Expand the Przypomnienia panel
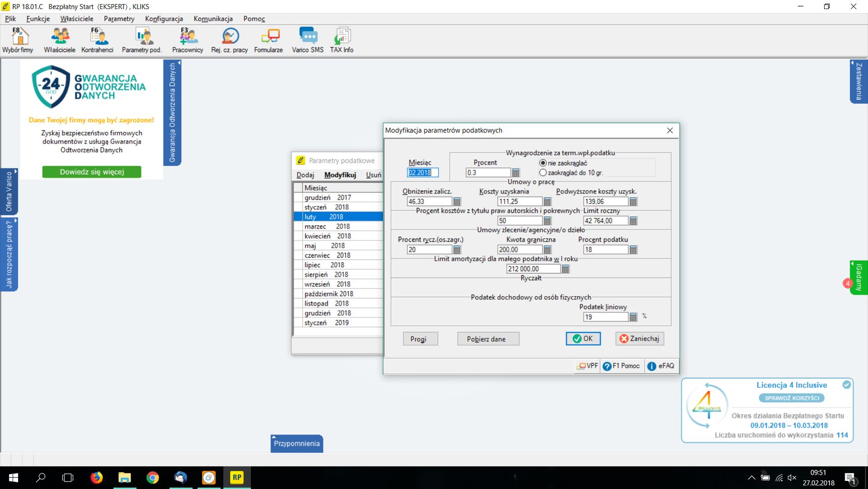The width and height of the screenshot is (868, 489). [297, 444]
